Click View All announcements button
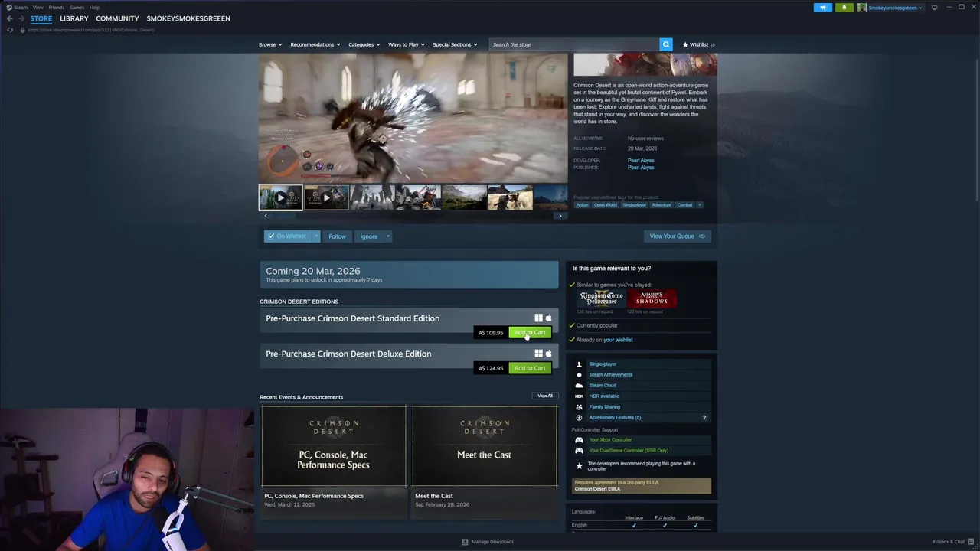 [x=545, y=396]
